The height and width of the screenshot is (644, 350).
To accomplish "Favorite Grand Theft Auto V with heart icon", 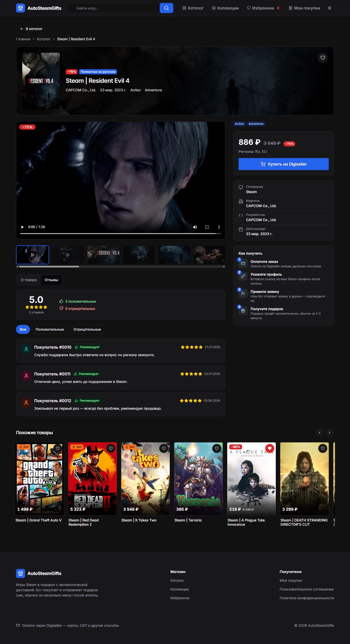I will point(58,448).
